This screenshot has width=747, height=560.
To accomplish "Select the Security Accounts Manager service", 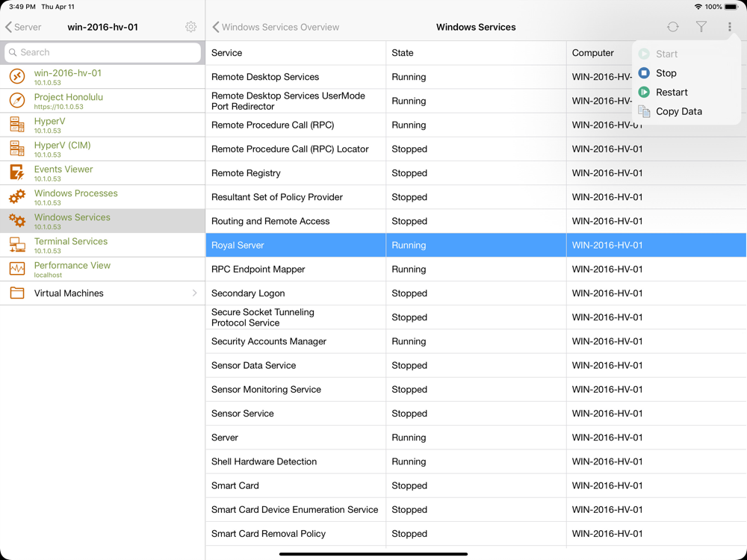I will pos(476,341).
